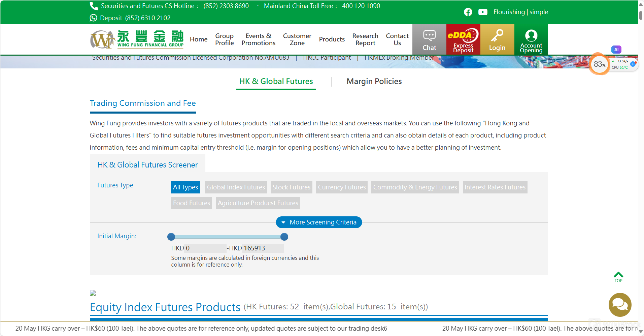The image size is (644, 336).
Task: Click the minimum HKD margin field
Action: coord(205,248)
